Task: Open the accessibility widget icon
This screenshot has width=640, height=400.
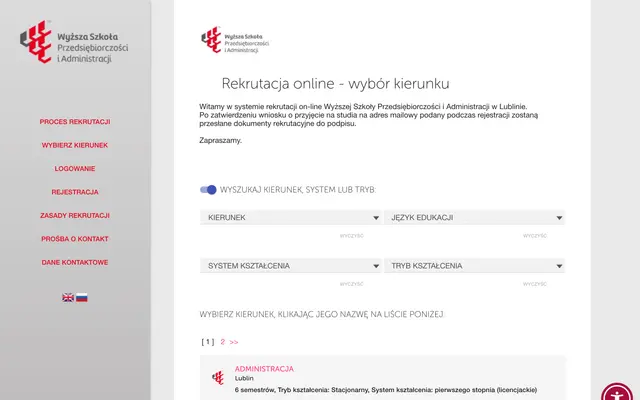Action: click(617, 394)
